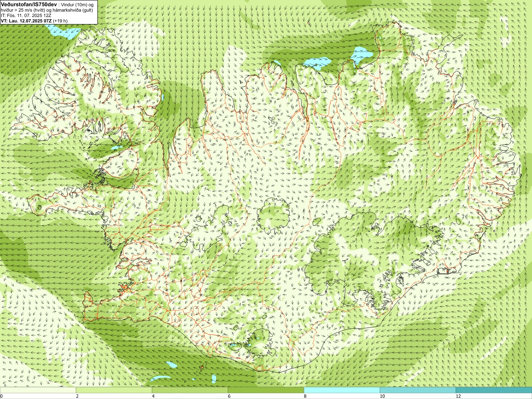Click the legend scale label '8'

point(305,396)
